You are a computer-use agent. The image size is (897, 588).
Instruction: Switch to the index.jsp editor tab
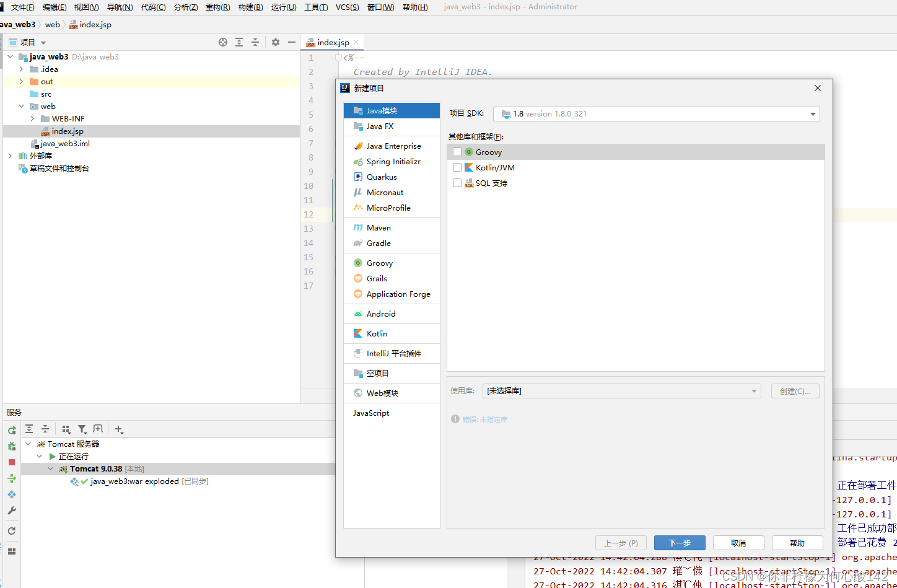[333, 42]
